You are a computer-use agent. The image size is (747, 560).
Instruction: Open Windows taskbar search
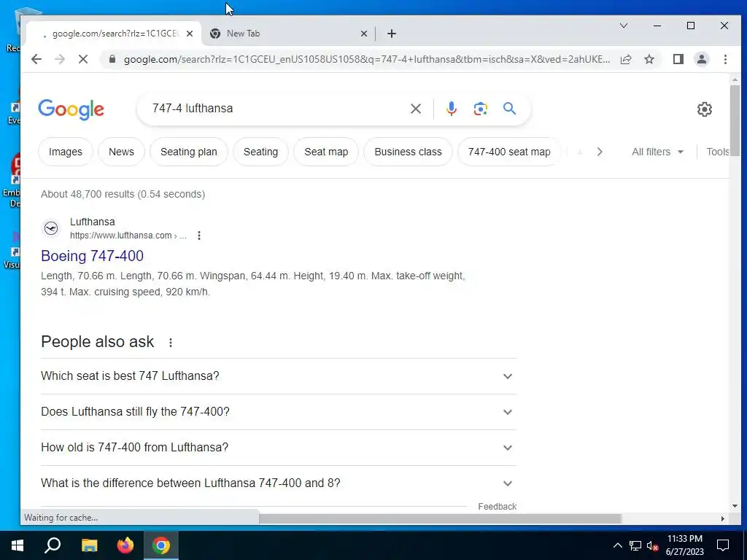[x=53, y=545]
